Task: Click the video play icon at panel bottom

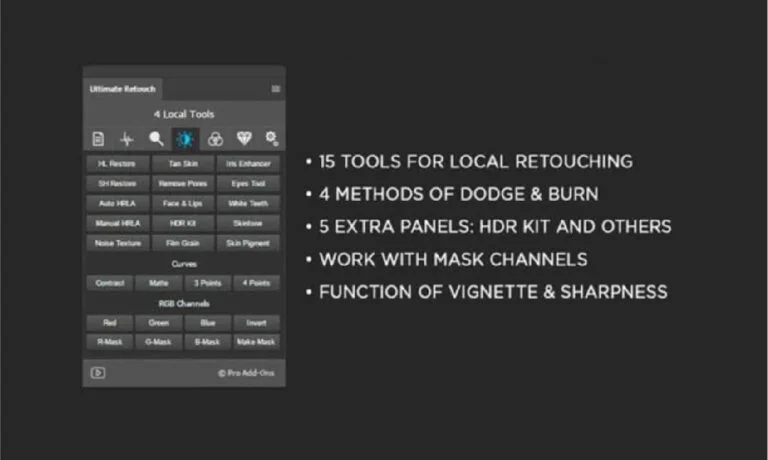Action: [98, 373]
